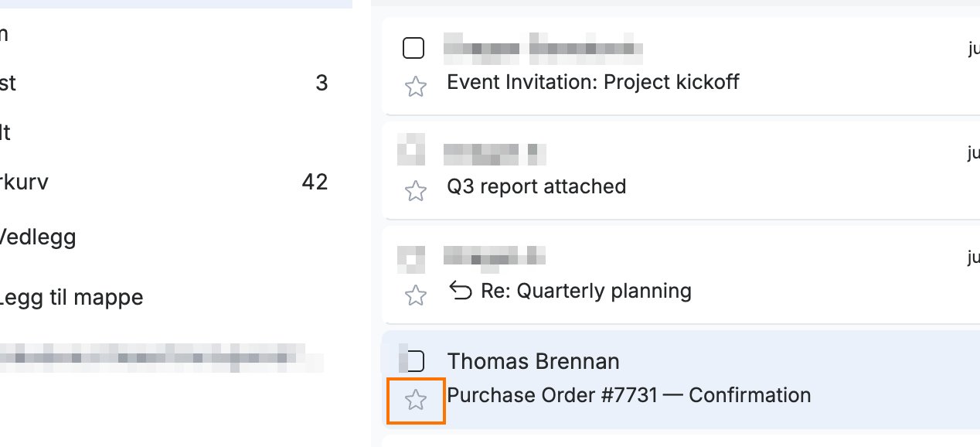The image size is (980, 447).
Task: Open the Q3 report attached message
Action: (x=536, y=186)
